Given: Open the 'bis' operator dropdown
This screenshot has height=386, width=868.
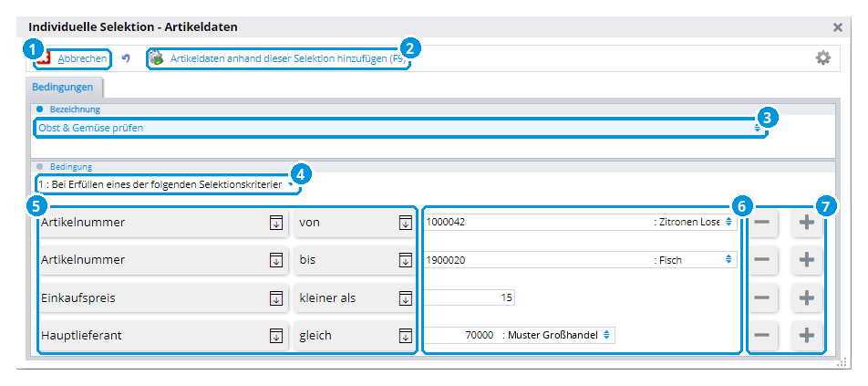Looking at the screenshot, I should point(405,260).
